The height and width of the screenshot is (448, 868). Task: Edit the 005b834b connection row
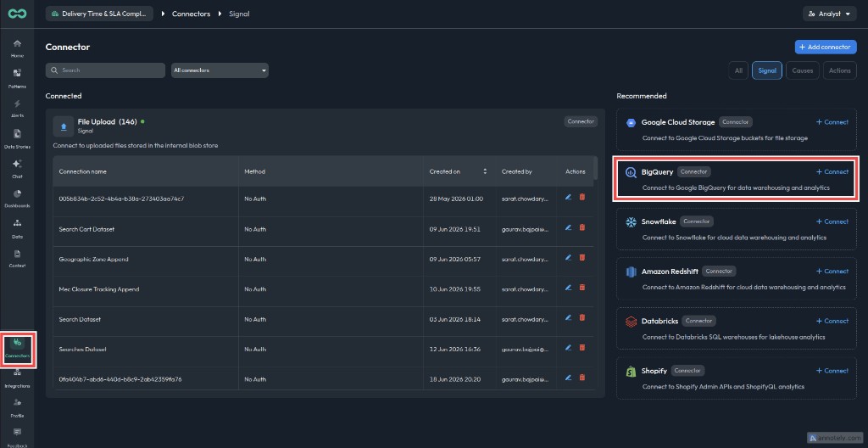[568, 197]
